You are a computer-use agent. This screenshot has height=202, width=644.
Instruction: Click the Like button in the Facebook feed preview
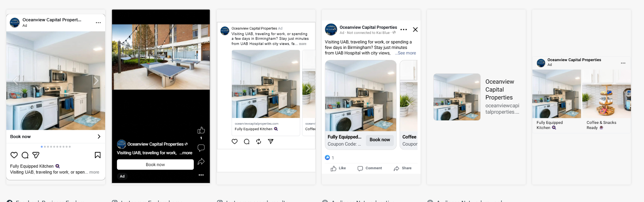(x=338, y=168)
